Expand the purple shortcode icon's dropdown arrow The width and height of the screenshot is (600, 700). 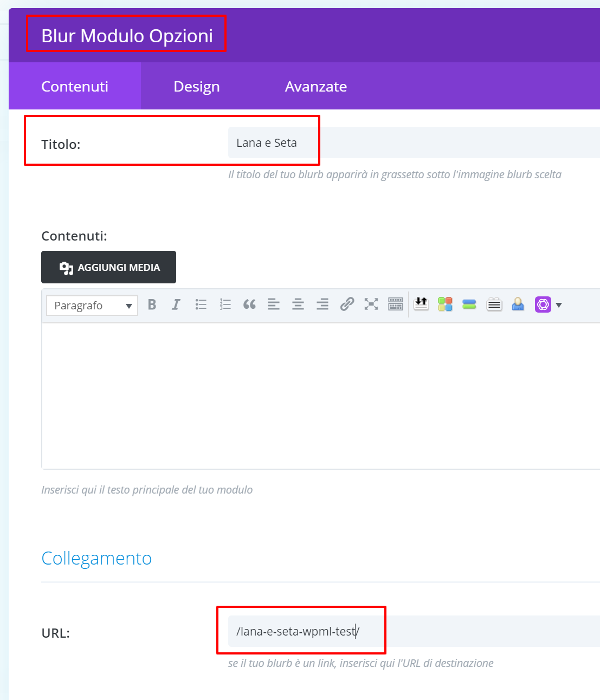point(559,305)
